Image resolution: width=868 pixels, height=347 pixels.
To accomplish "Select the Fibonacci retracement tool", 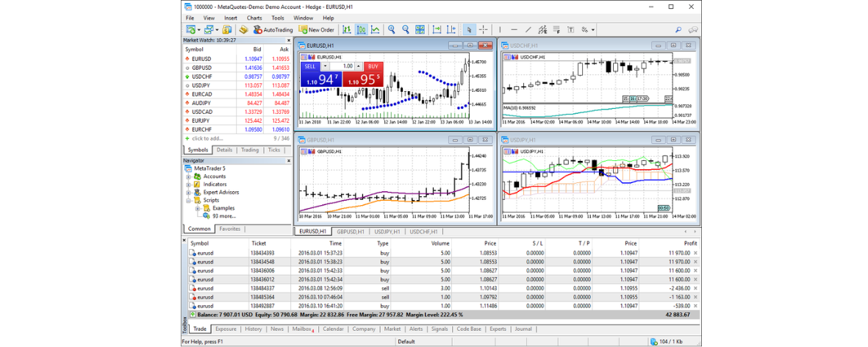I will click(x=556, y=29).
